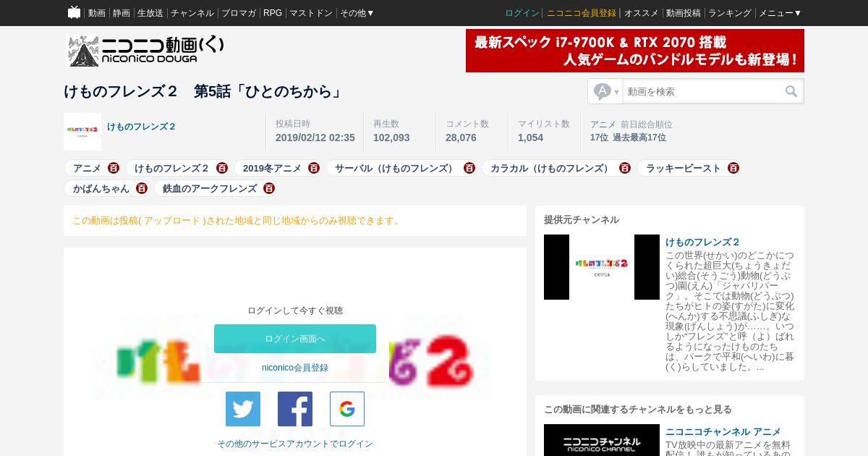Click その他のサービスアカウントでログイン link

pyautogui.click(x=295, y=444)
